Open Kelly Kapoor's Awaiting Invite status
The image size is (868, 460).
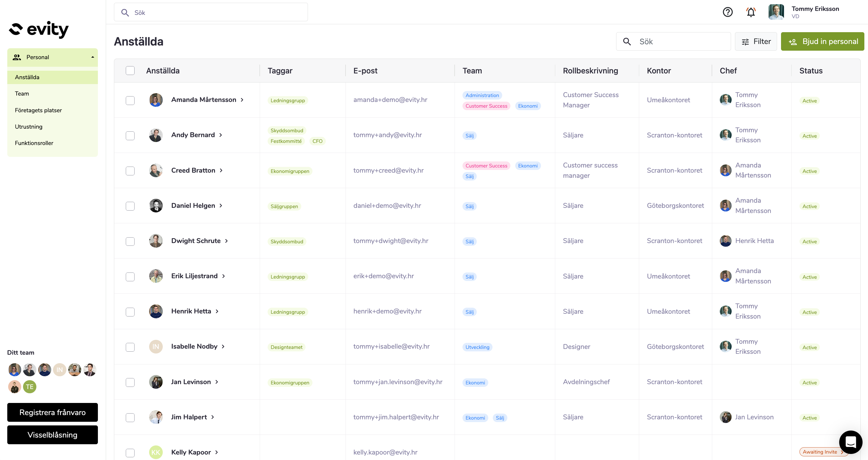pyautogui.click(x=821, y=452)
